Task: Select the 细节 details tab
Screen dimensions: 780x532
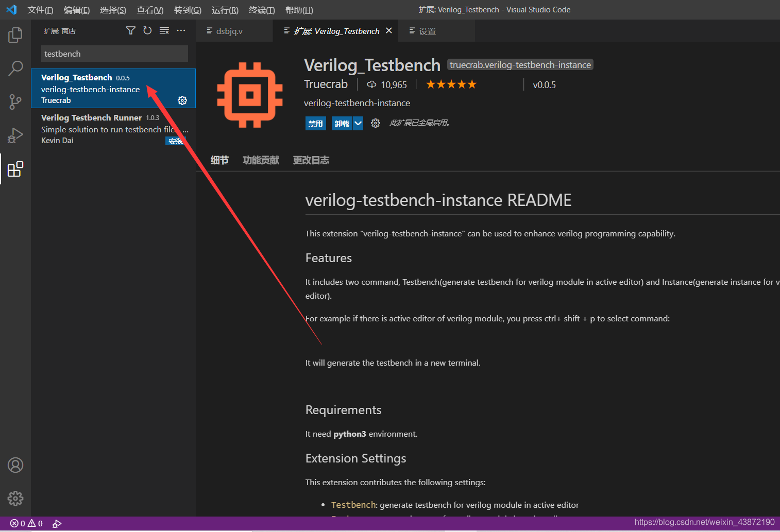Action: (x=219, y=160)
